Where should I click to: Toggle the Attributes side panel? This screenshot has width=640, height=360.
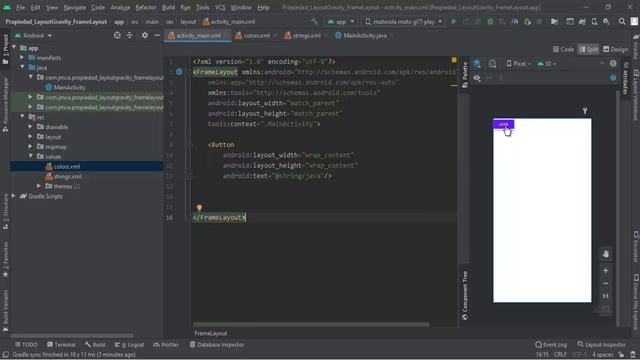(625, 78)
